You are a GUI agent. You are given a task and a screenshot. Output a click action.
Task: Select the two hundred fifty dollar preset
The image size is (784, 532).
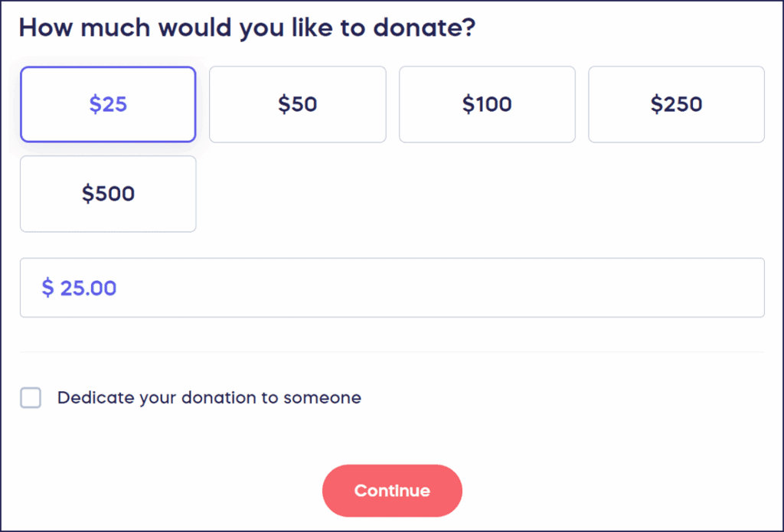676,104
